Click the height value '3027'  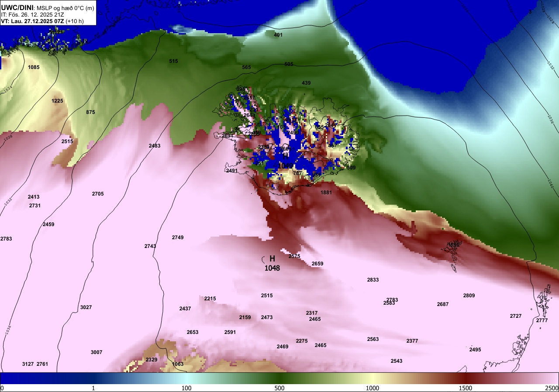coord(86,307)
